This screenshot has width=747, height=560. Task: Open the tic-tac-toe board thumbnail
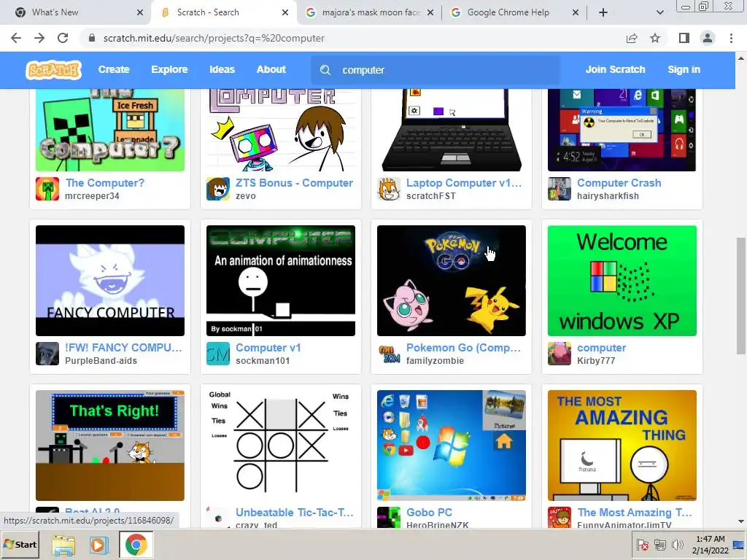click(281, 446)
